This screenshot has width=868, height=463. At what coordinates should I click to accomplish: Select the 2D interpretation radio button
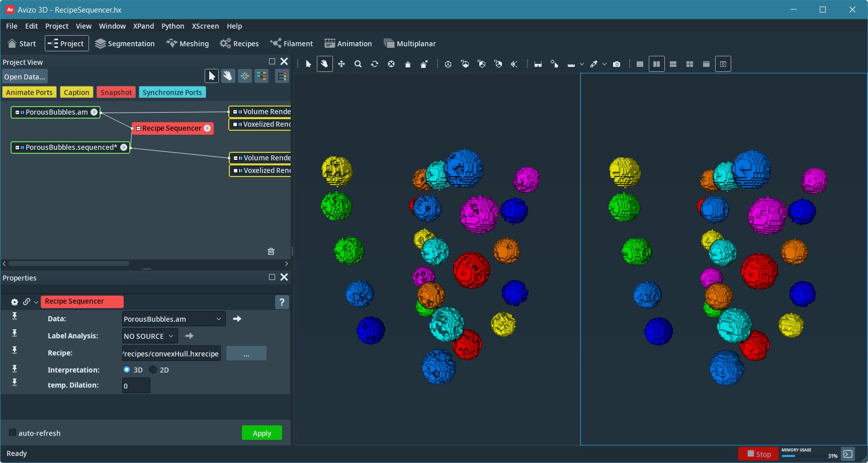(153, 369)
